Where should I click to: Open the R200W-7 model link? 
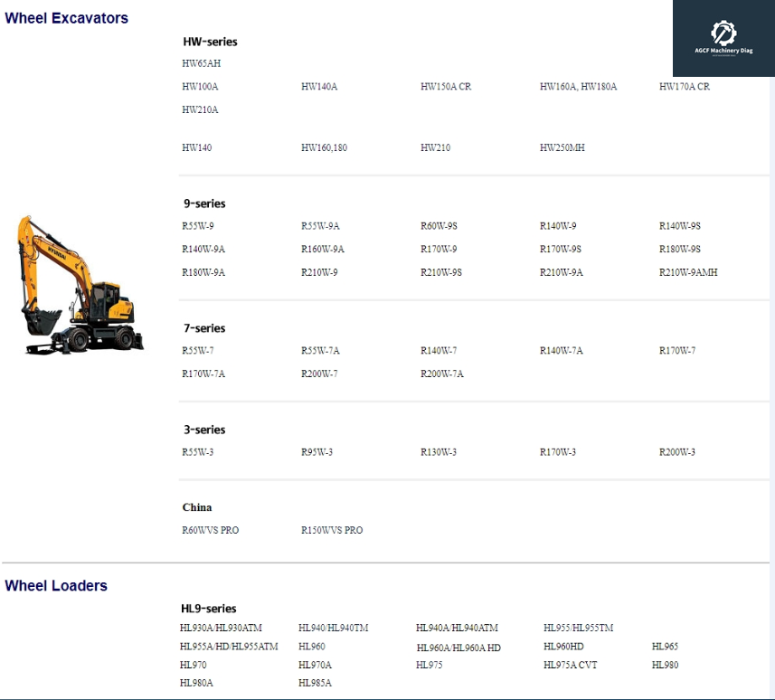point(321,374)
